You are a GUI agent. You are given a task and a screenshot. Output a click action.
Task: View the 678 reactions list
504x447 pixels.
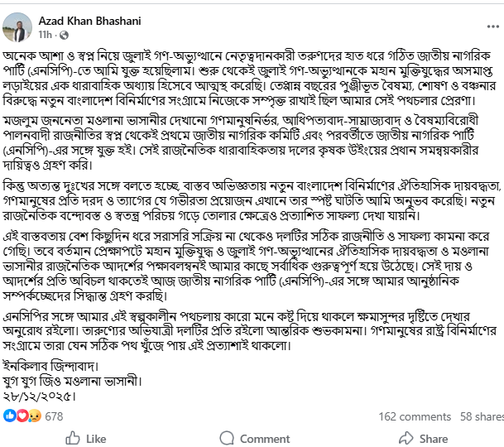tap(53, 416)
